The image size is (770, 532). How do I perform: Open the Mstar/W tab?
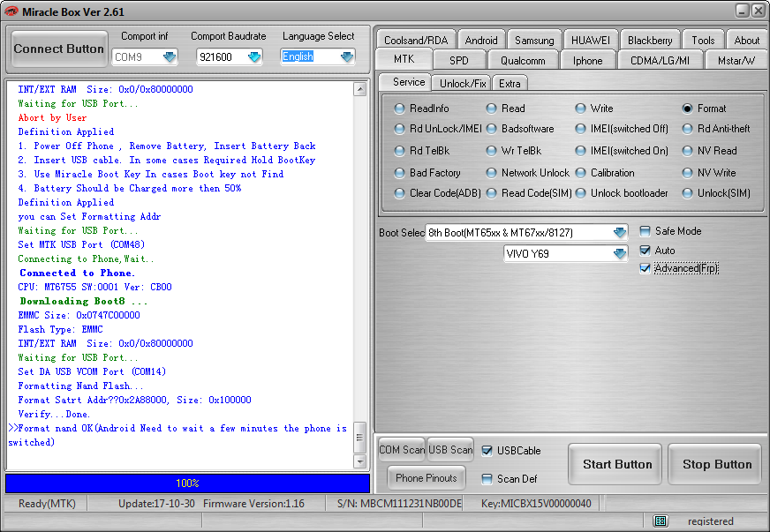pos(736,60)
